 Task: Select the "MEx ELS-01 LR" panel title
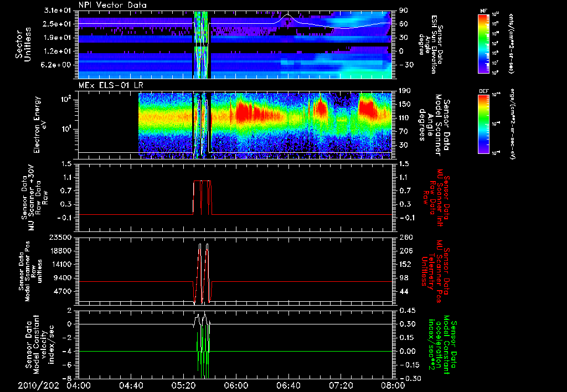tap(110, 85)
